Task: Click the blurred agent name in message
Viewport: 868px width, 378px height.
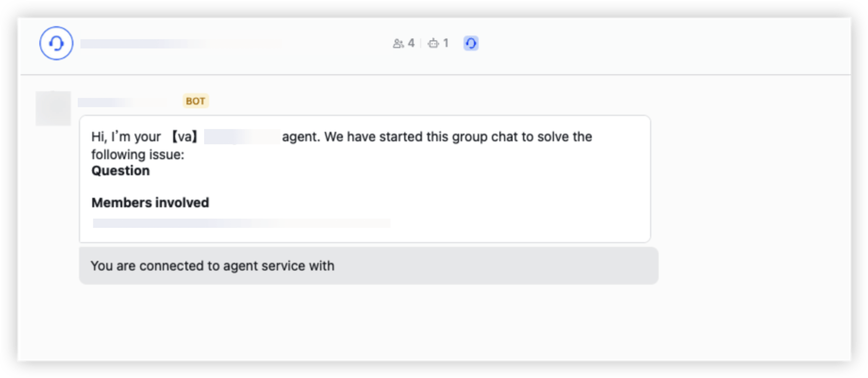Action: tap(242, 137)
